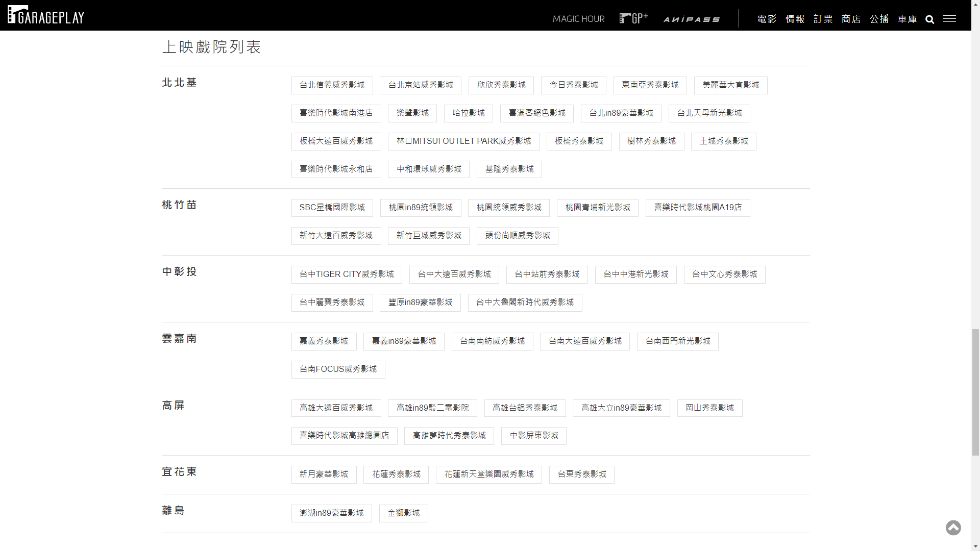Select 台北京站威秀影城 theater
The image size is (980, 551).
click(421, 85)
